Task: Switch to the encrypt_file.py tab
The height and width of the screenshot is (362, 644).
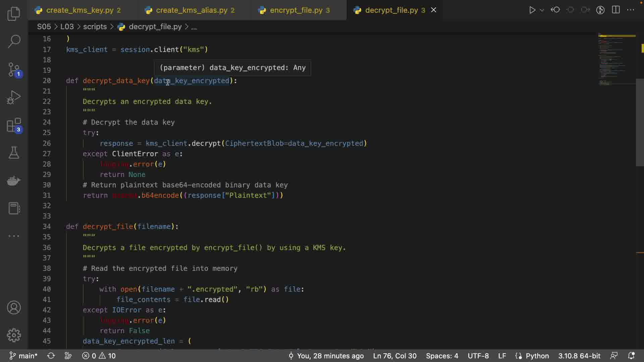Action: (x=296, y=10)
